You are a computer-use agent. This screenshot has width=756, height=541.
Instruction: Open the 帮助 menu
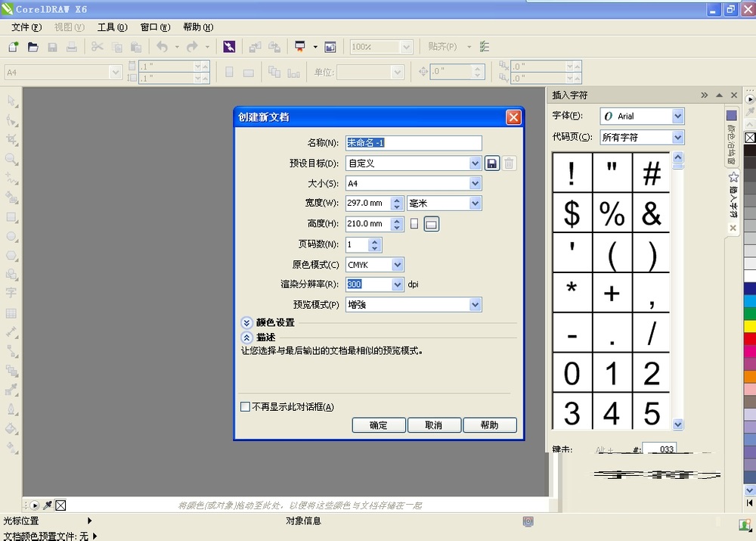[x=198, y=27]
